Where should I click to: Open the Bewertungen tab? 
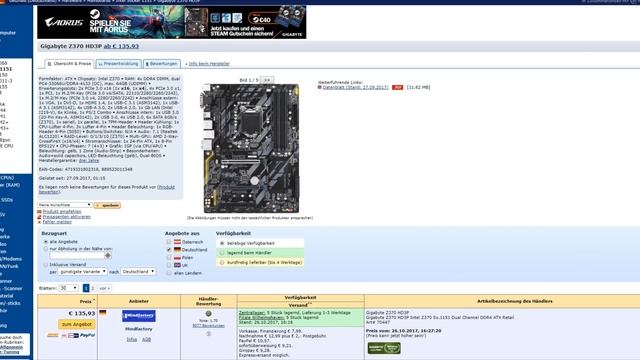coord(162,64)
